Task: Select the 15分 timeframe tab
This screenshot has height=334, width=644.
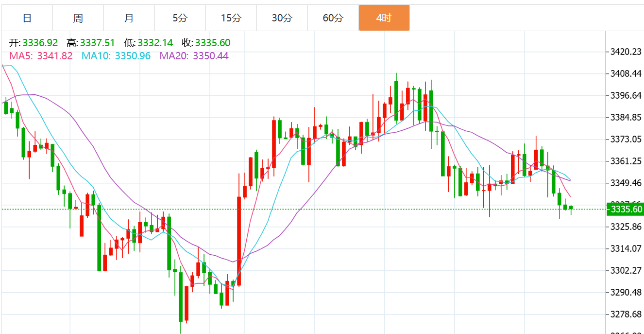Action: pos(231,18)
